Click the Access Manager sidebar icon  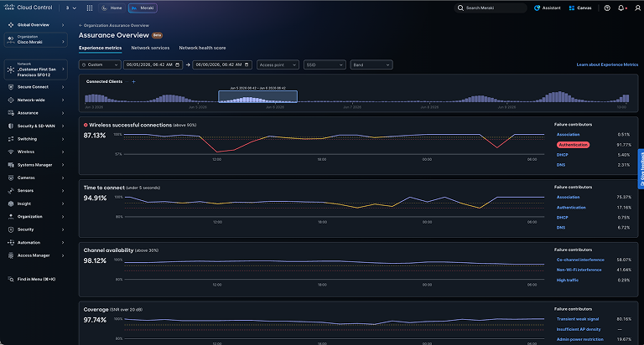11,255
